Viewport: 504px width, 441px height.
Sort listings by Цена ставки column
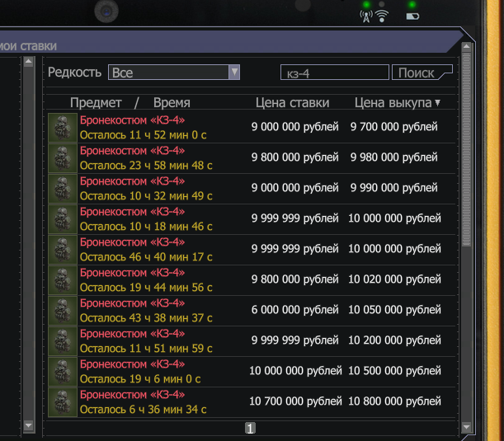coord(292,103)
